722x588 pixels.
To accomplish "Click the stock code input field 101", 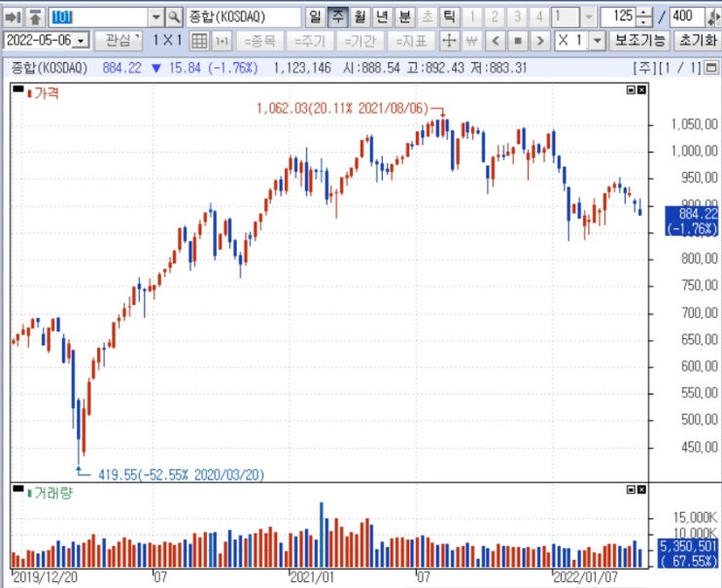I will click(99, 17).
